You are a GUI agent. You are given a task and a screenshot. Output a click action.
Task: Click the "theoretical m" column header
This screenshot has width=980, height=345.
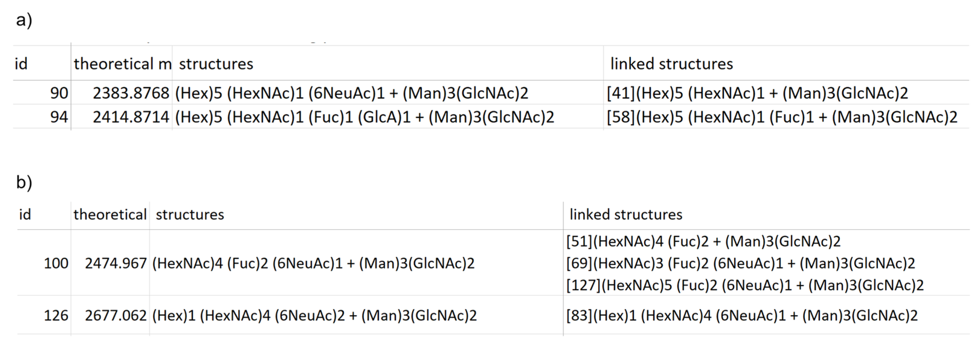[123, 63]
